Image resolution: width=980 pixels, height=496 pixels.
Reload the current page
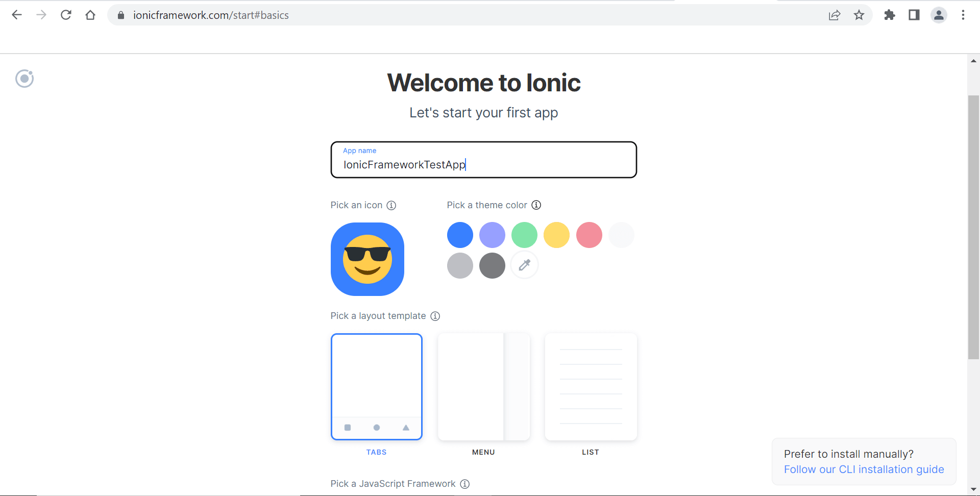pyautogui.click(x=66, y=15)
